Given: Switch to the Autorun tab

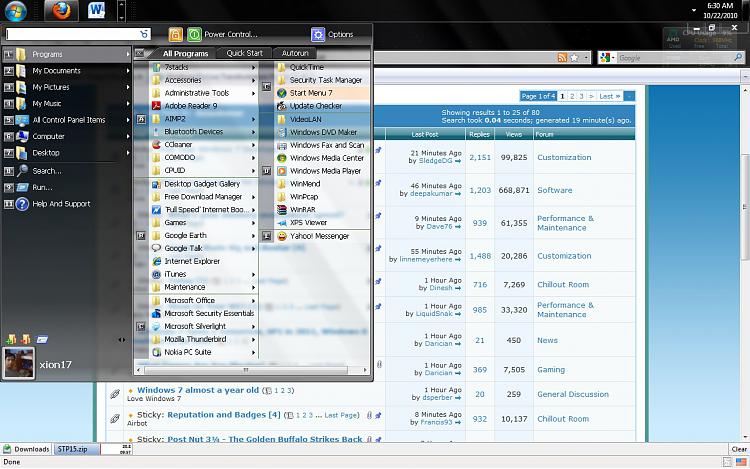Looking at the screenshot, I should pyautogui.click(x=295, y=53).
